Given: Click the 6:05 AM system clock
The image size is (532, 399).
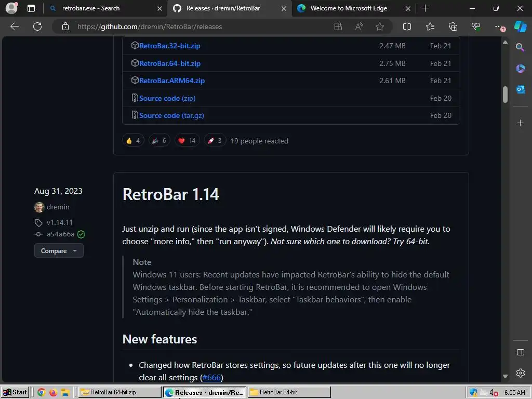Looking at the screenshot, I should click(514, 393).
